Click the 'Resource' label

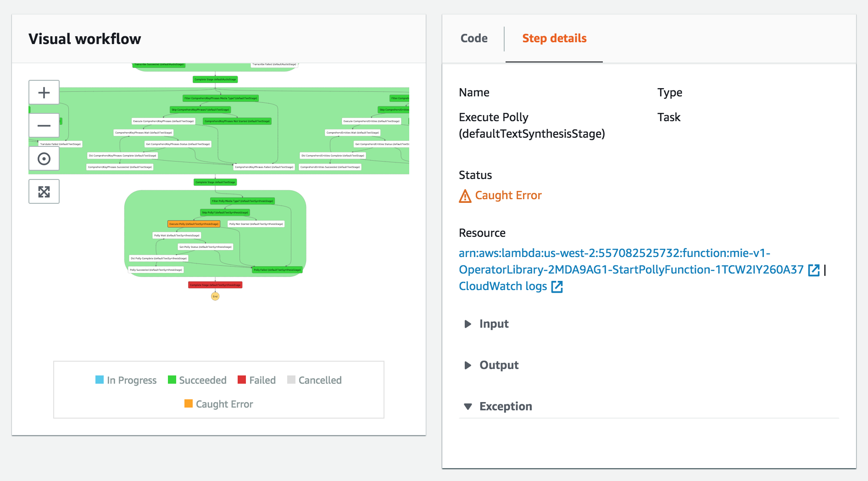(x=482, y=233)
